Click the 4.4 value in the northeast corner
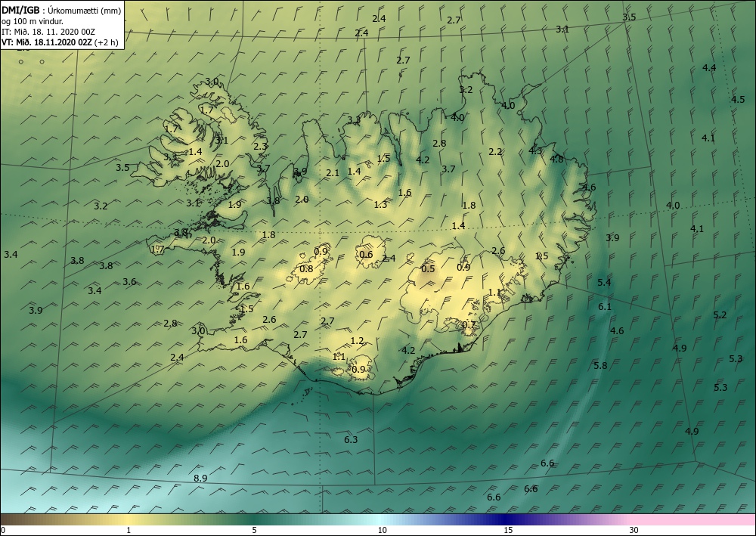 click(x=709, y=68)
